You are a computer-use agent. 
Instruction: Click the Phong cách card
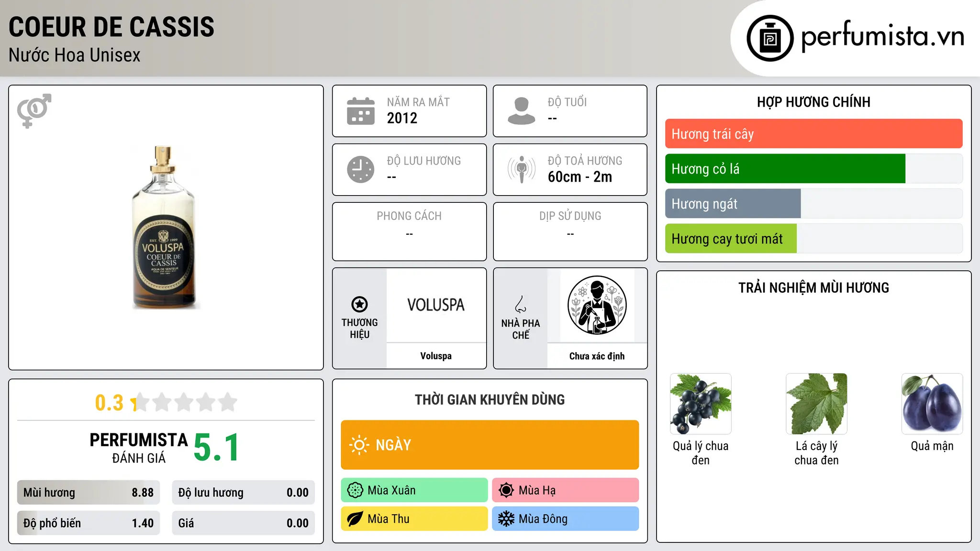(409, 231)
